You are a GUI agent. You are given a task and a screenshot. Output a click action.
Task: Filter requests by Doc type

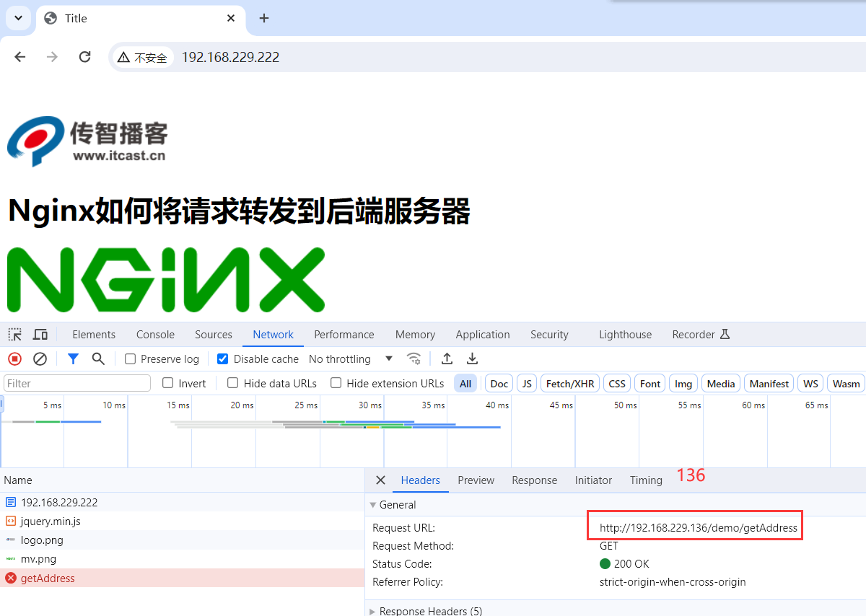point(499,383)
